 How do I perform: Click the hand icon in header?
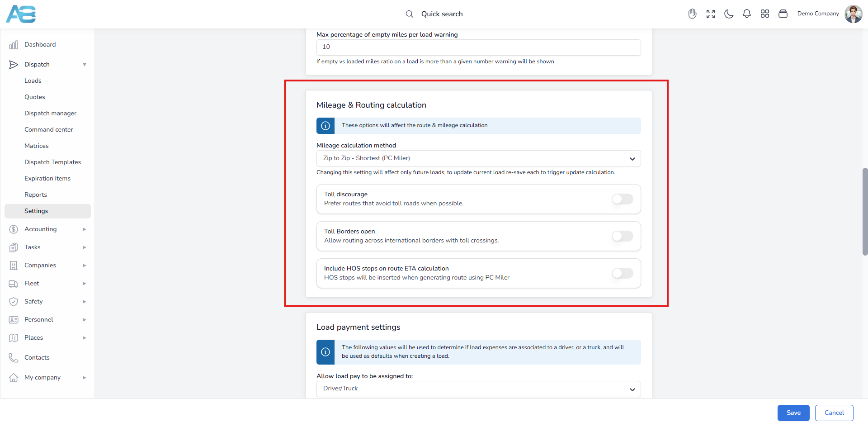(x=692, y=14)
